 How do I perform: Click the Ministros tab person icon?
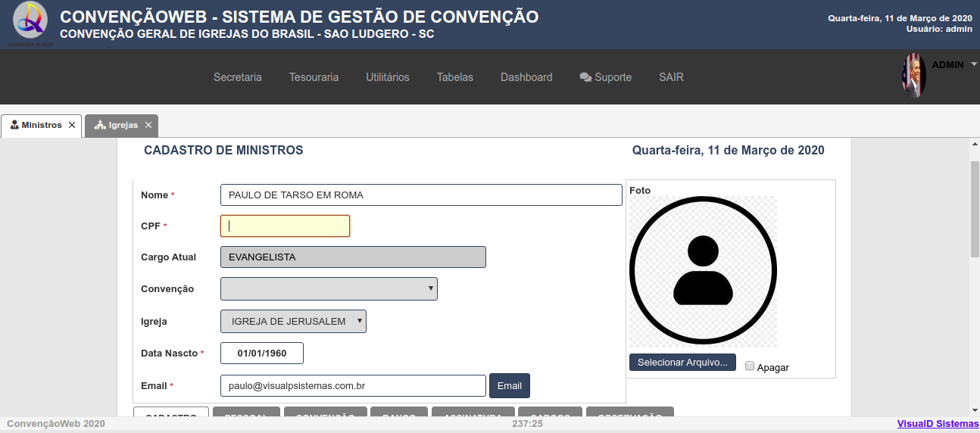14,125
